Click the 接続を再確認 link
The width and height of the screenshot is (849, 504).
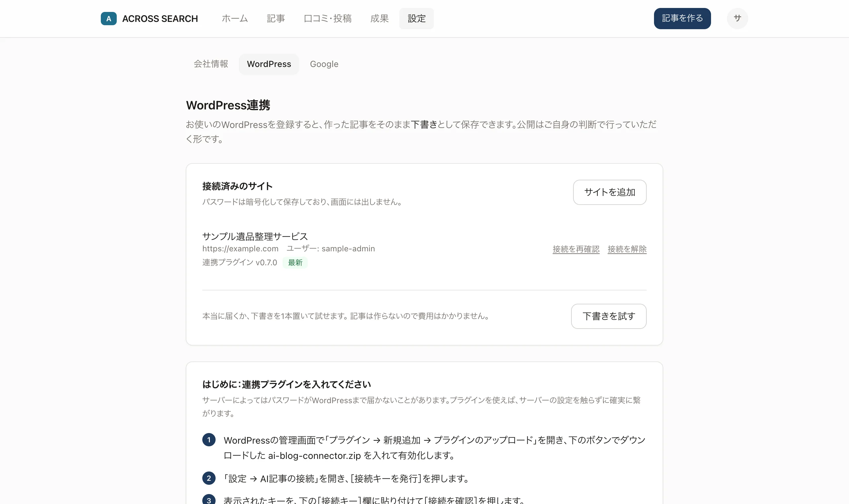576,249
